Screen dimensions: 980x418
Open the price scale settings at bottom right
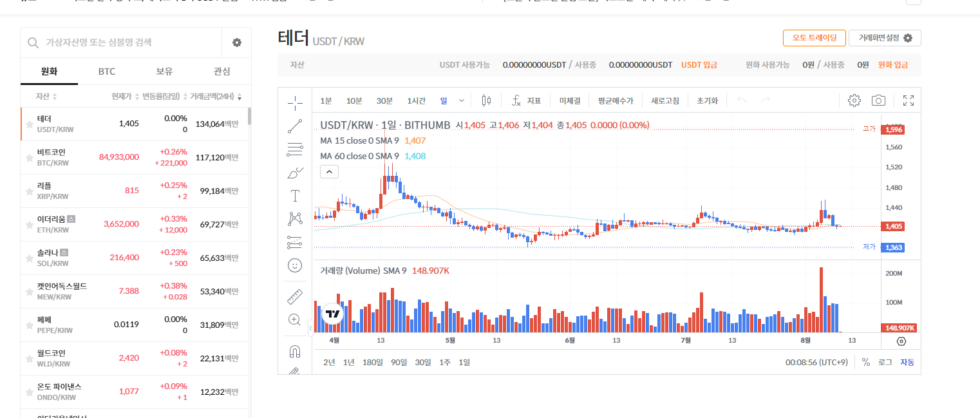(x=901, y=341)
